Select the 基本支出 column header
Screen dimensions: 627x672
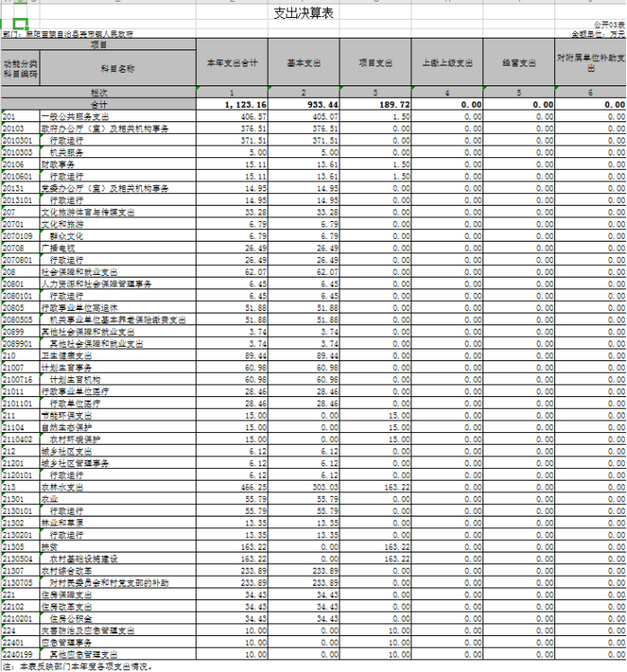point(304,63)
